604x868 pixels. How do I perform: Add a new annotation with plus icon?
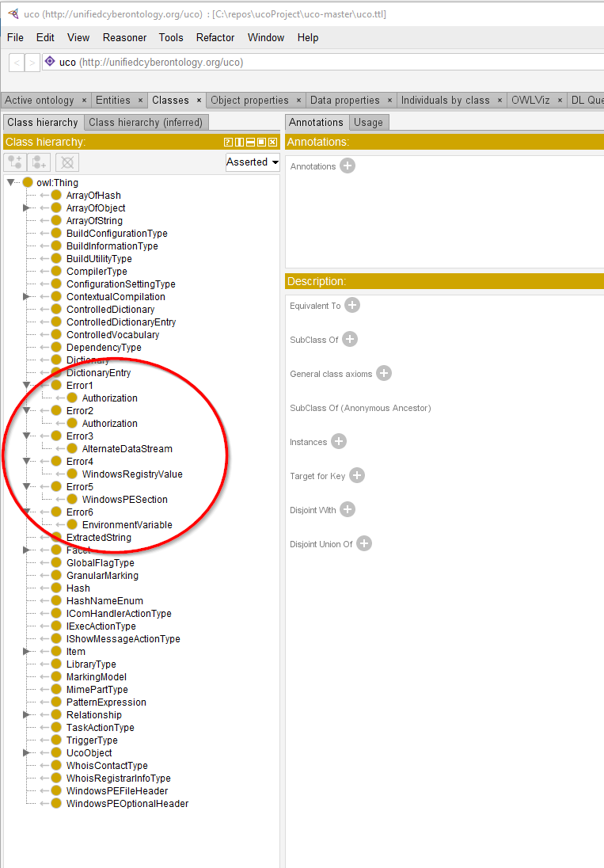click(x=348, y=166)
